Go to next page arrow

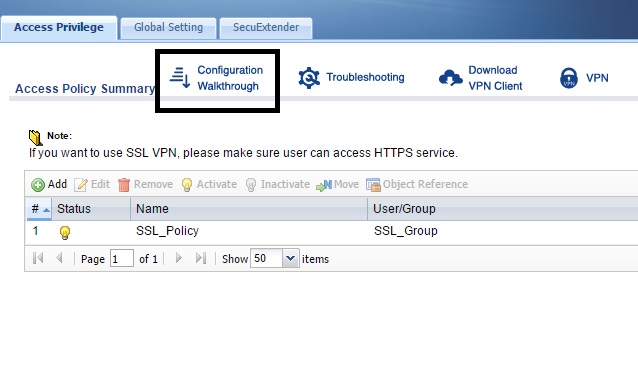coord(179,258)
